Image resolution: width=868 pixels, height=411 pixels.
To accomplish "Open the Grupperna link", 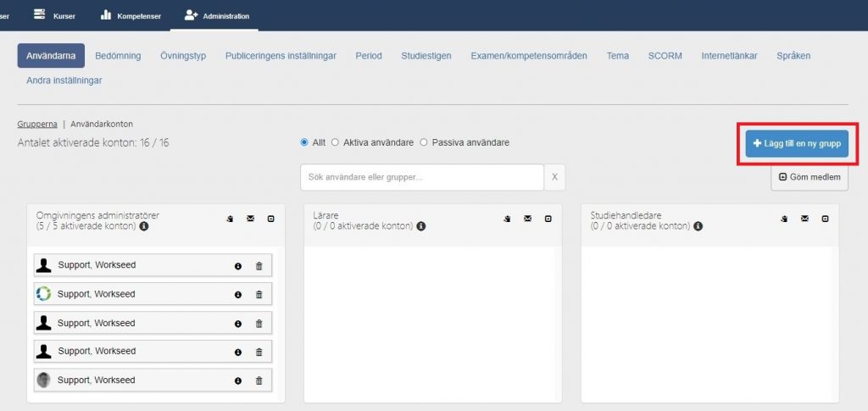I will (x=37, y=124).
